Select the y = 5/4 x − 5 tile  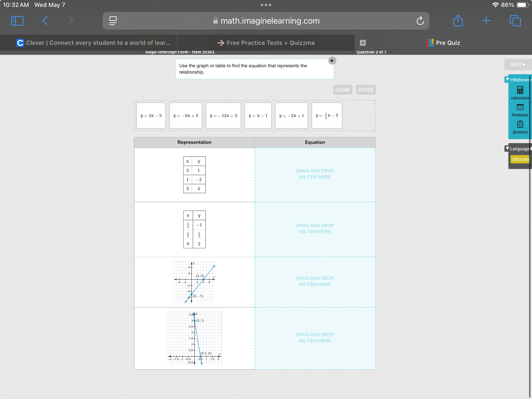pyautogui.click(x=327, y=116)
